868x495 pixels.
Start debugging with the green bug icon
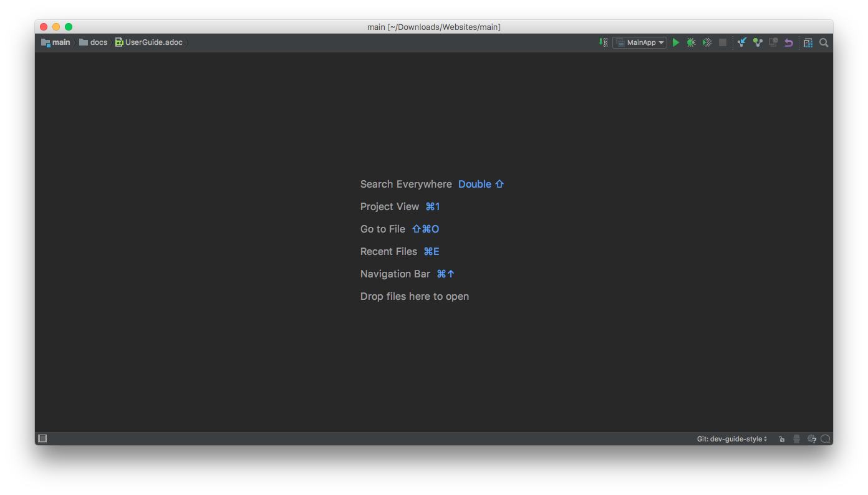point(692,42)
